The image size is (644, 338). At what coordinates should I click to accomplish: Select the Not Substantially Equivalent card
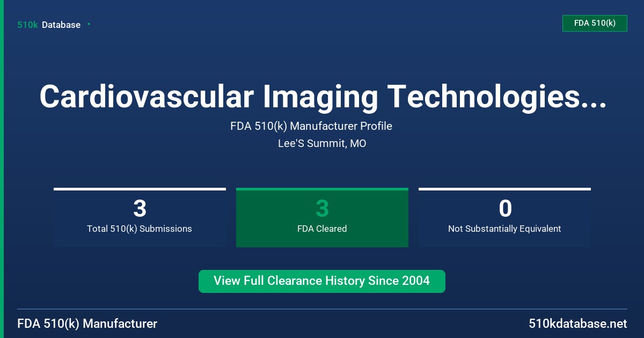504,217
